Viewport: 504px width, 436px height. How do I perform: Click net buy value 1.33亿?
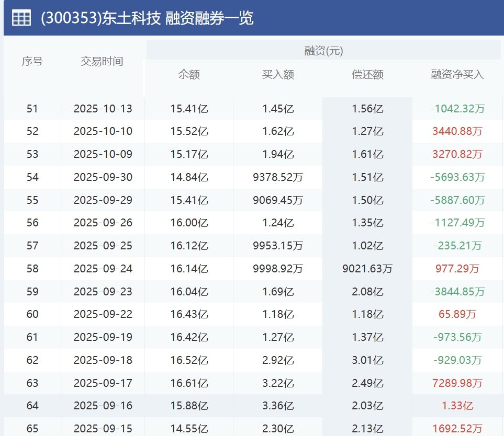point(457,406)
